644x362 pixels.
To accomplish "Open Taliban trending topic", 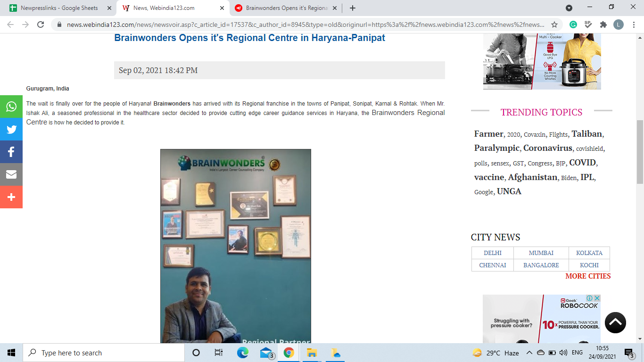I will tap(587, 134).
